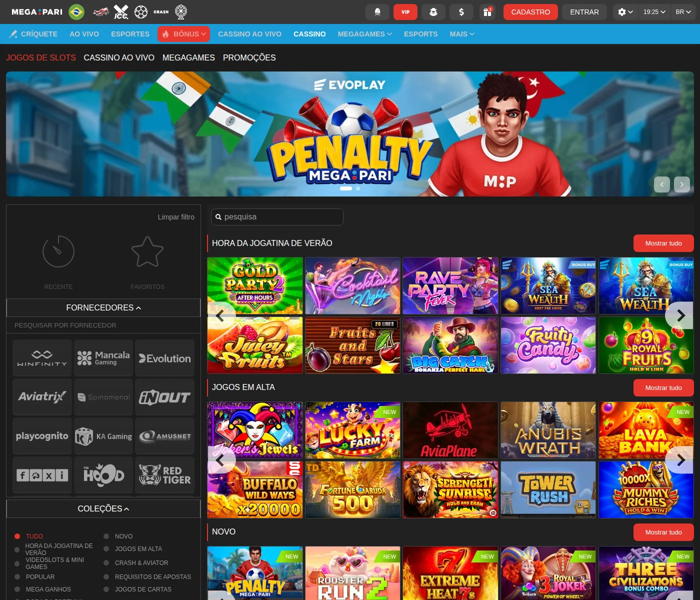
Task: Collapse the Fornecedores section
Action: click(103, 308)
